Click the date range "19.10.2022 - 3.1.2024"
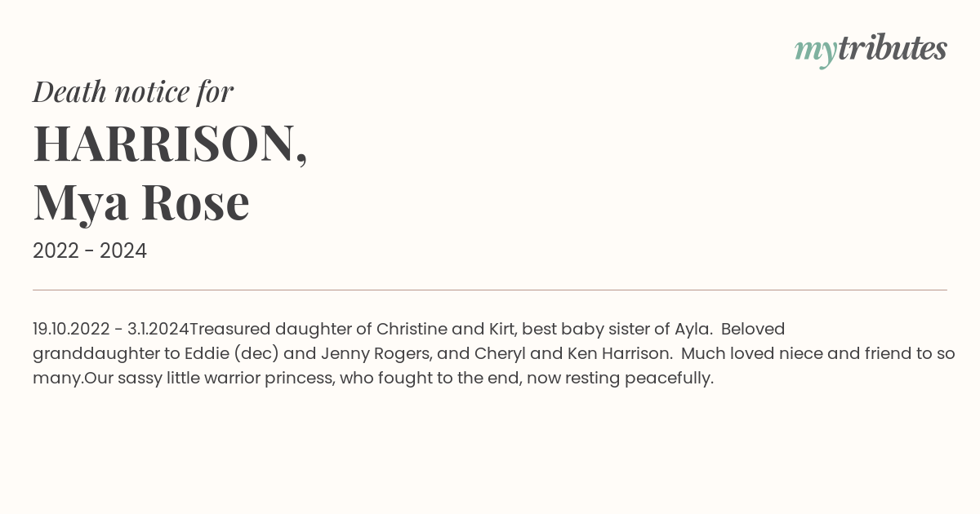 pos(111,329)
